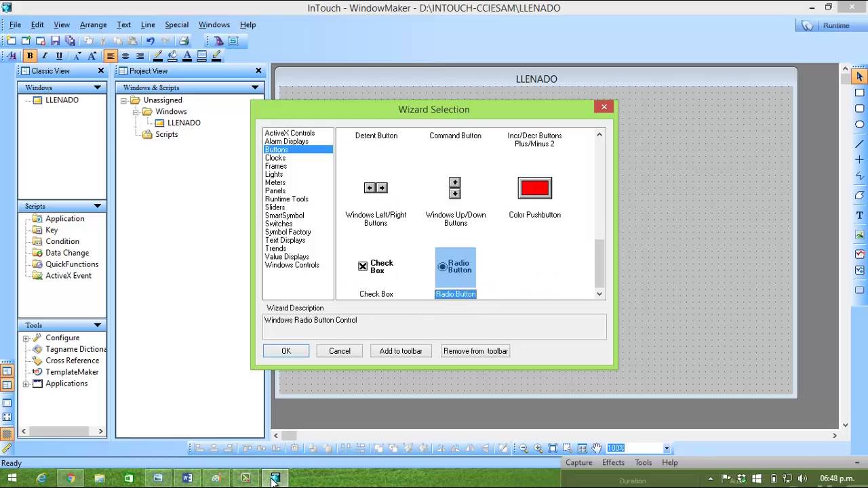The height and width of the screenshot is (488, 868).
Task: Open the Scripts panel dropdown arrow
Action: [x=98, y=206]
